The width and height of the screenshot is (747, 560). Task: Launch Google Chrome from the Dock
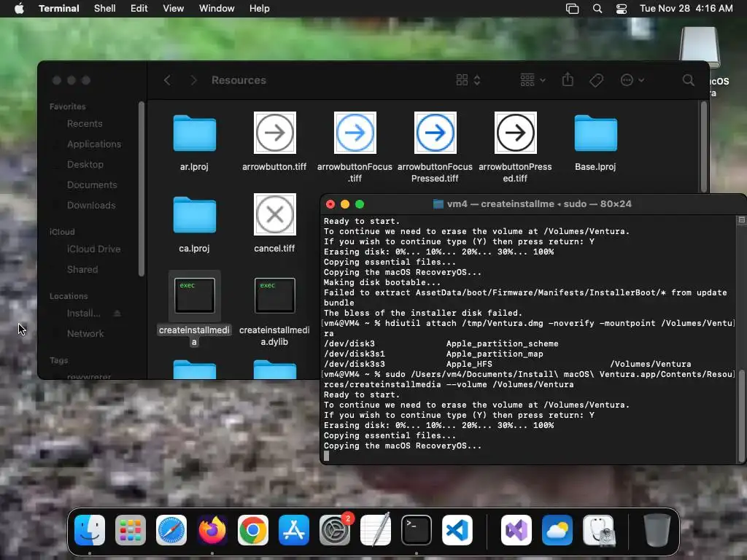[x=253, y=530]
